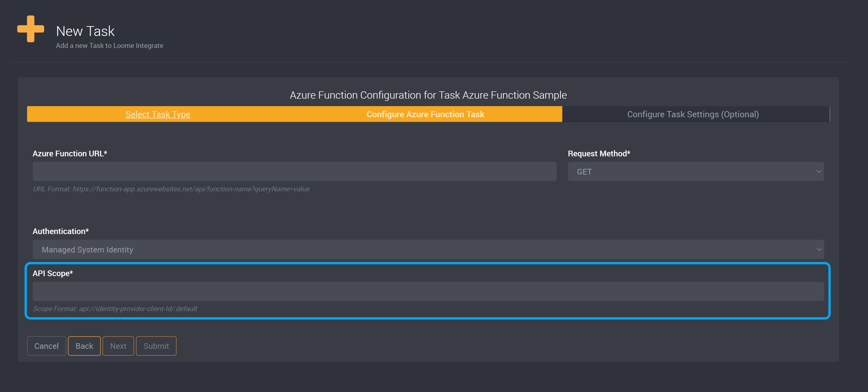Click the Cancel button

[x=46, y=346]
